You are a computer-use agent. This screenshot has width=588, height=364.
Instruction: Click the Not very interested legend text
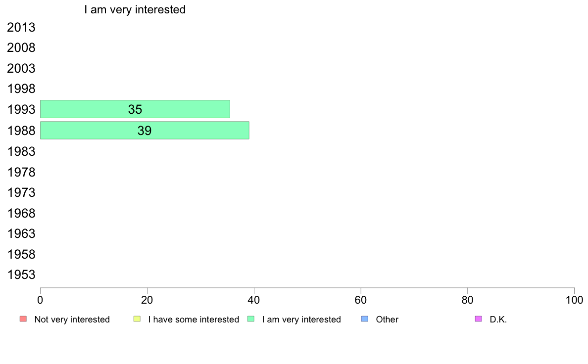(x=72, y=319)
